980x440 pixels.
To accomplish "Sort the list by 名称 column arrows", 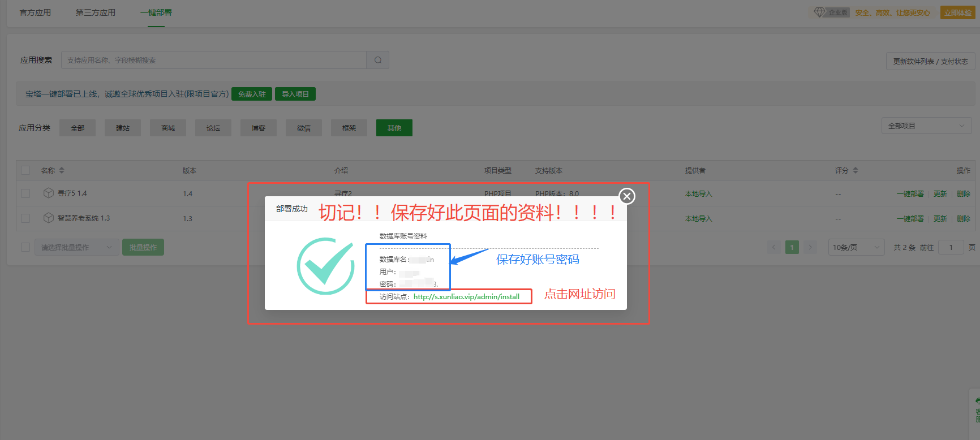I will (62, 170).
